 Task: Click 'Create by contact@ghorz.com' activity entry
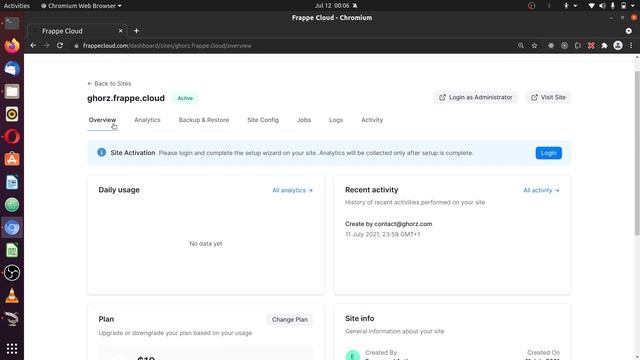tap(389, 224)
